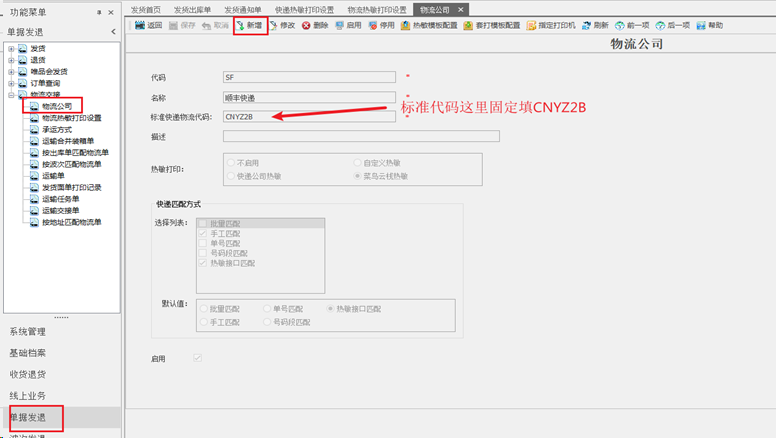
Task: Go to 后一项 (Next item)
Action: pyautogui.click(x=673, y=25)
